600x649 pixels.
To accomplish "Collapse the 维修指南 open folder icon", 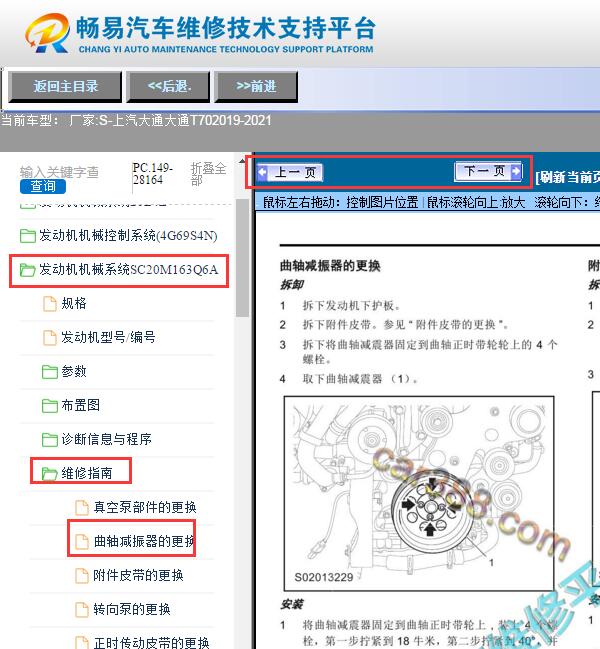I will (x=50, y=474).
